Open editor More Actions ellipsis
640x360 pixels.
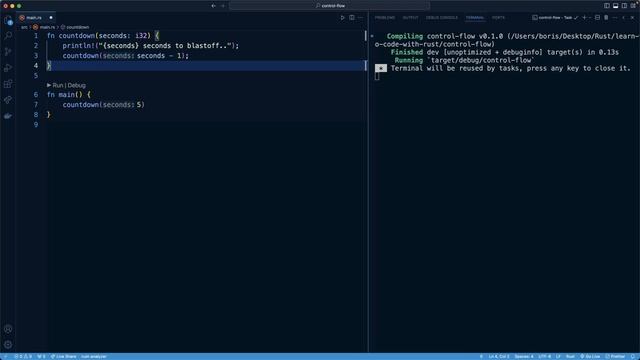point(360,18)
